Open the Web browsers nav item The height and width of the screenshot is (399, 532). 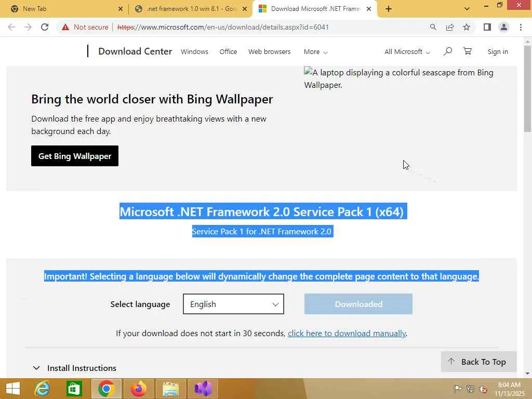270,51
